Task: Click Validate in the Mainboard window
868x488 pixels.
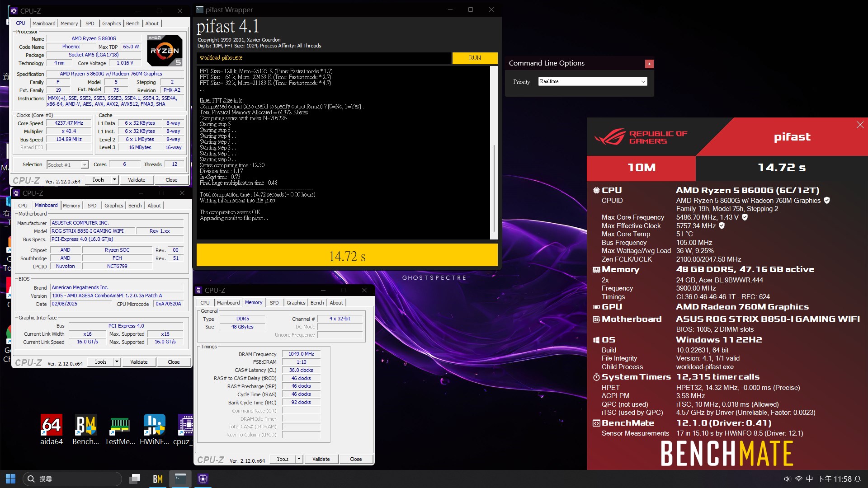Action: 139,362
